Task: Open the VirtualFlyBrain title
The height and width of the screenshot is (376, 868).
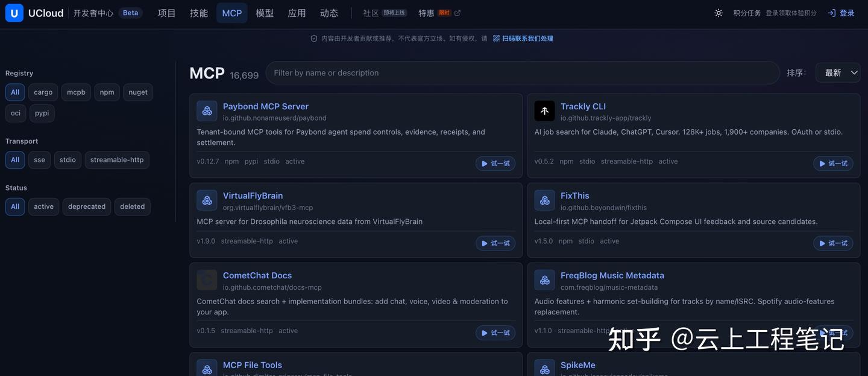Action: [x=253, y=196]
